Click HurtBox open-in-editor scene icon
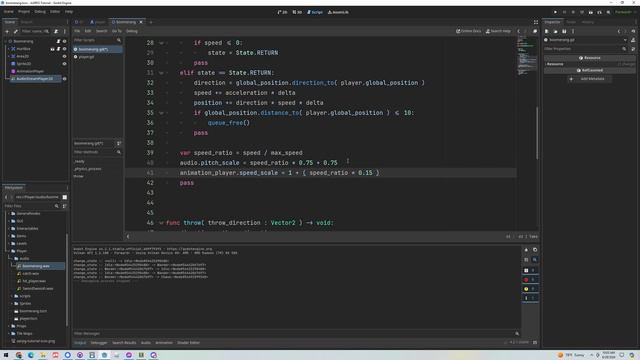 (x=52, y=49)
